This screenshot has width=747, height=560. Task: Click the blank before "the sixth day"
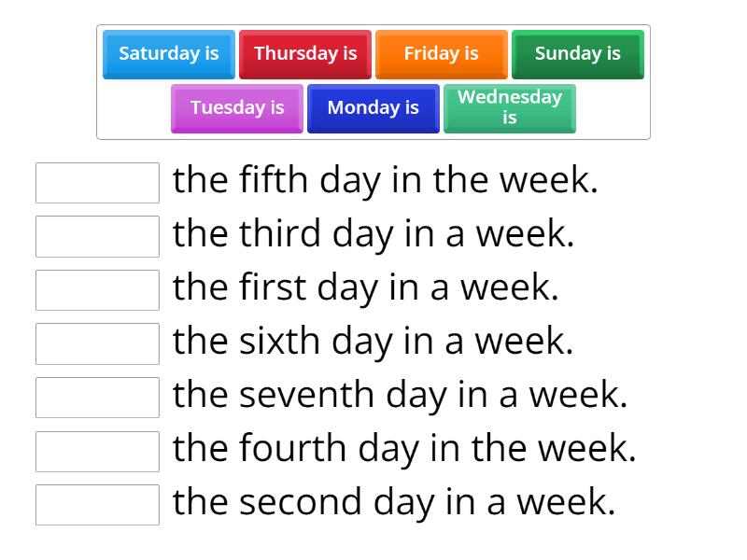coord(97,343)
